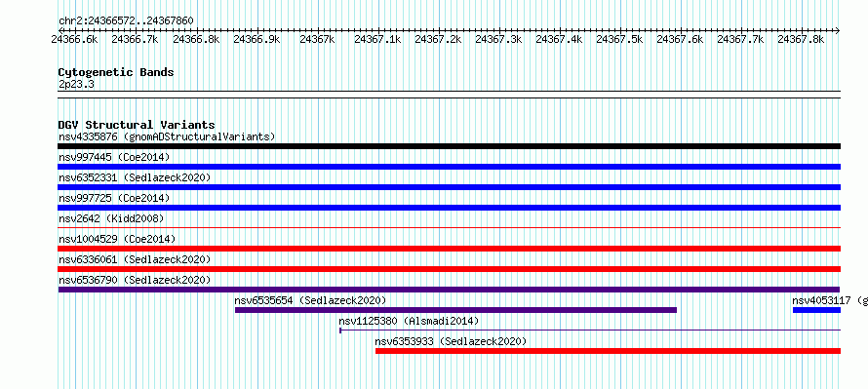868x389 pixels.
Task: Click the chr2:24366572..24367860 coordinates text
Action: tap(126, 21)
